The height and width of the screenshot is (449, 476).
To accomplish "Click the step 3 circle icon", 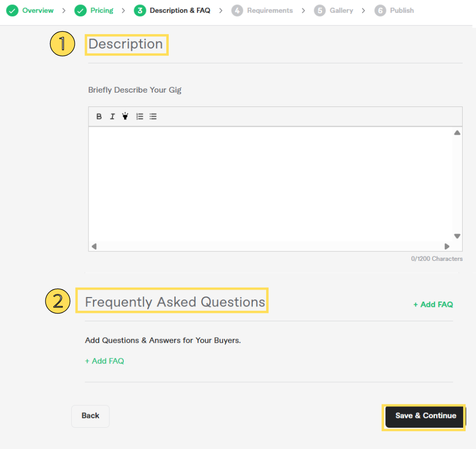I will pyautogui.click(x=140, y=10).
